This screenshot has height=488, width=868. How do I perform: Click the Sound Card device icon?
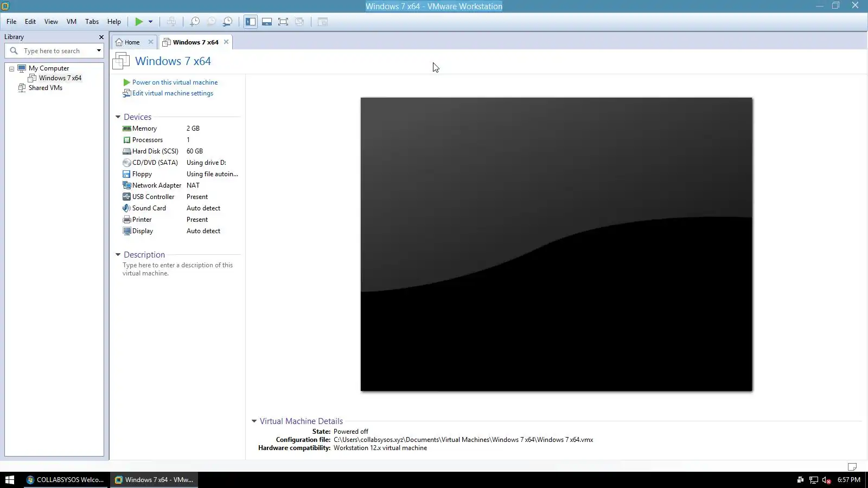127,208
